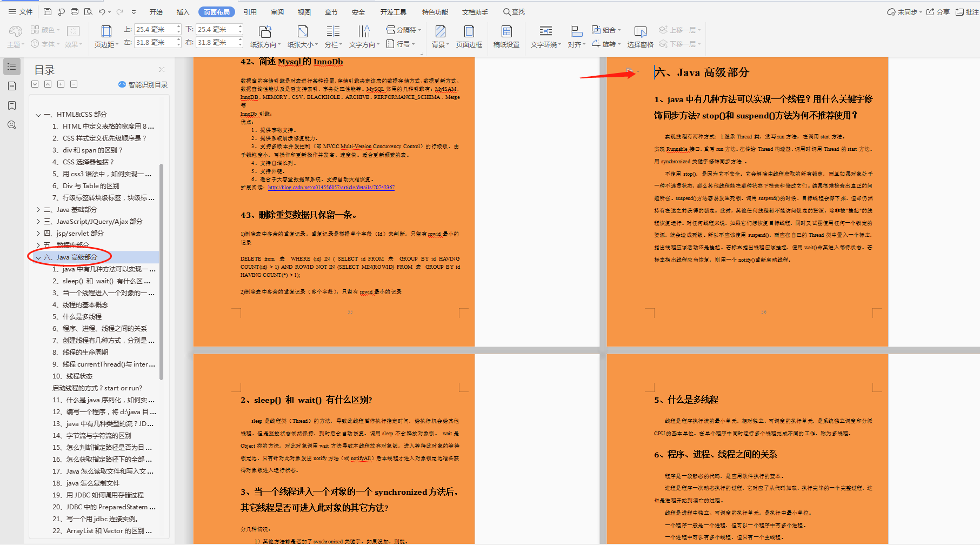Viewport: 980px width, 545px height.
Task: Open 纸张方向 paper orientation tool
Action: tap(265, 36)
